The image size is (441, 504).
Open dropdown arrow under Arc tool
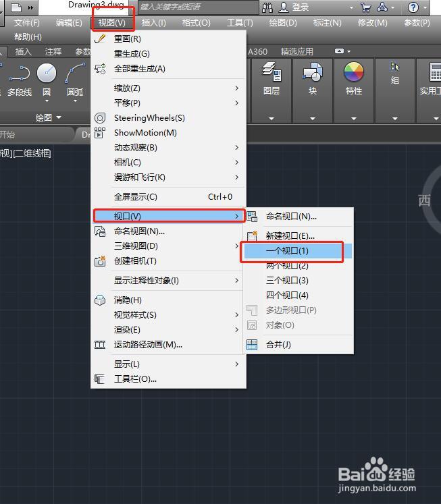click(x=75, y=101)
